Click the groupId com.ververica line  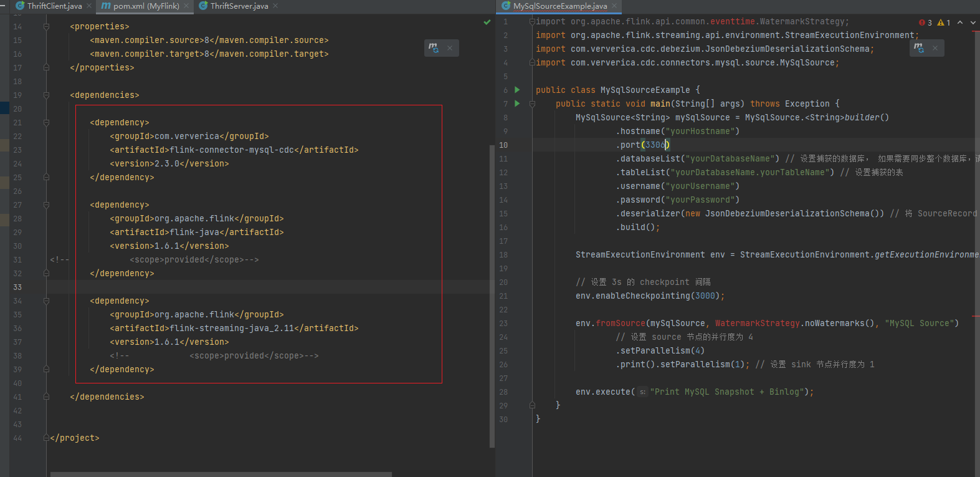point(189,137)
